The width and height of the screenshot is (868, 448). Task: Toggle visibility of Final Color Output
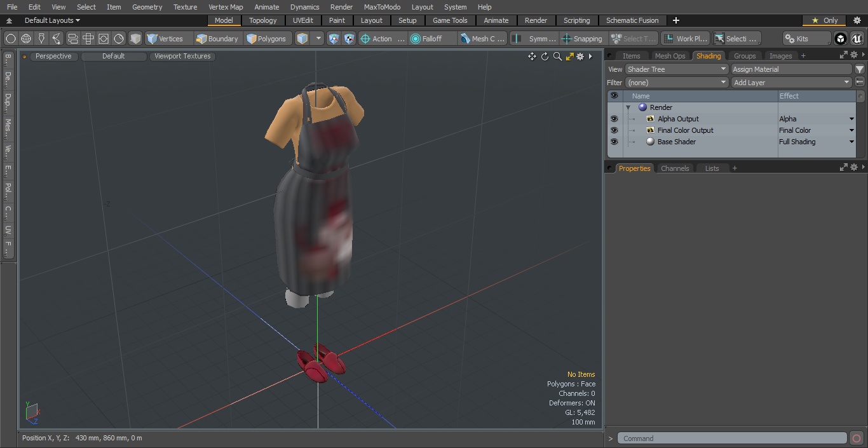[614, 130]
